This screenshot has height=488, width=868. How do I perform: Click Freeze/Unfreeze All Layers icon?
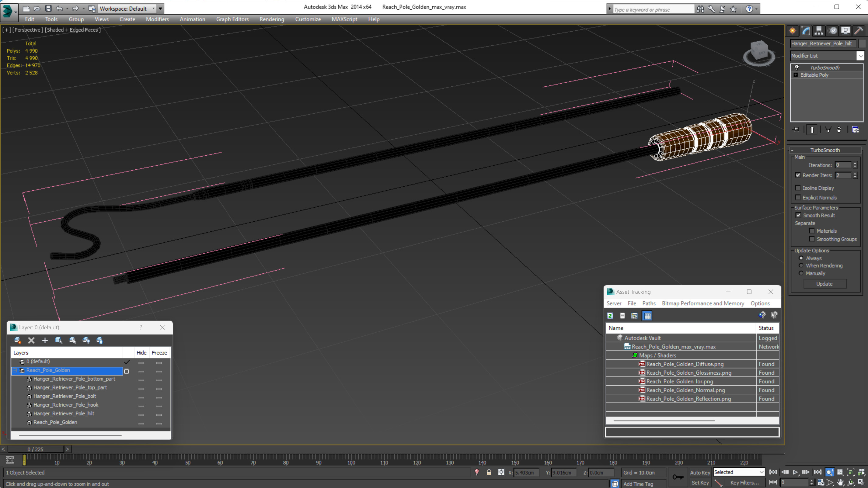click(x=100, y=340)
